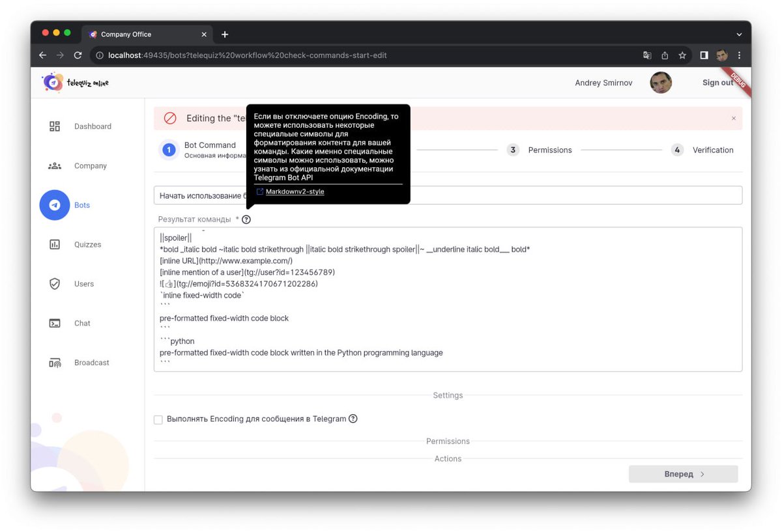Open a new browser tab
Screen dimensions: 782x532
point(225,35)
